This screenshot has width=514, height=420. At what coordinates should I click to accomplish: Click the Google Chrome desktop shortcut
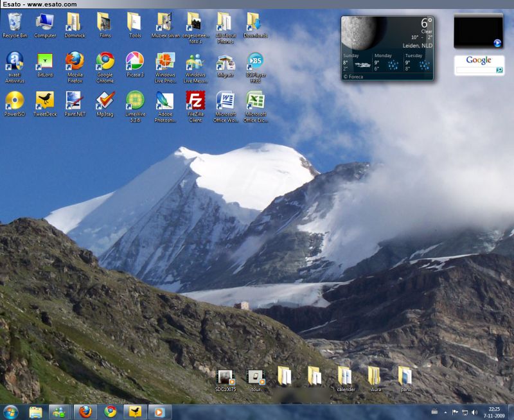click(x=105, y=67)
